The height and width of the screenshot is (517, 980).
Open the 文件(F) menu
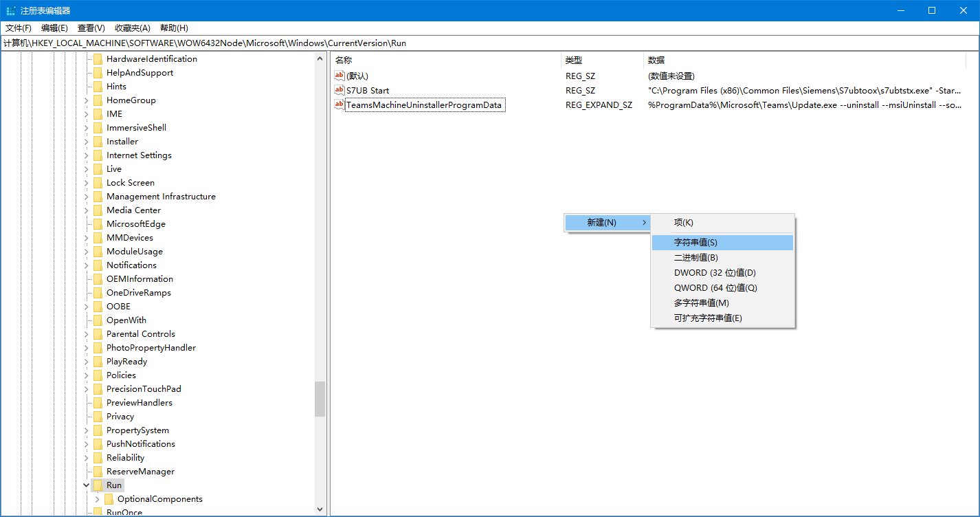[19, 28]
